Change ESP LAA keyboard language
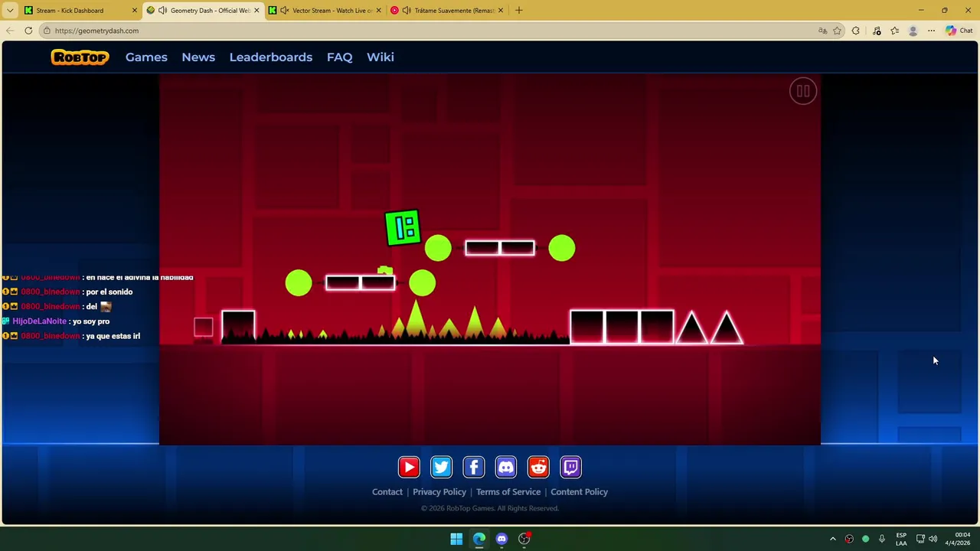The width and height of the screenshot is (980, 551). pos(901,539)
